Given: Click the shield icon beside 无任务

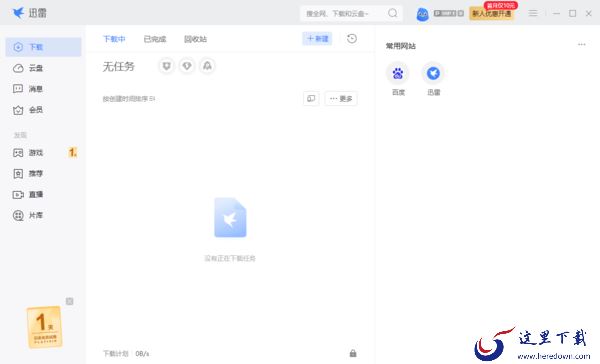Looking at the screenshot, I should point(166,66).
